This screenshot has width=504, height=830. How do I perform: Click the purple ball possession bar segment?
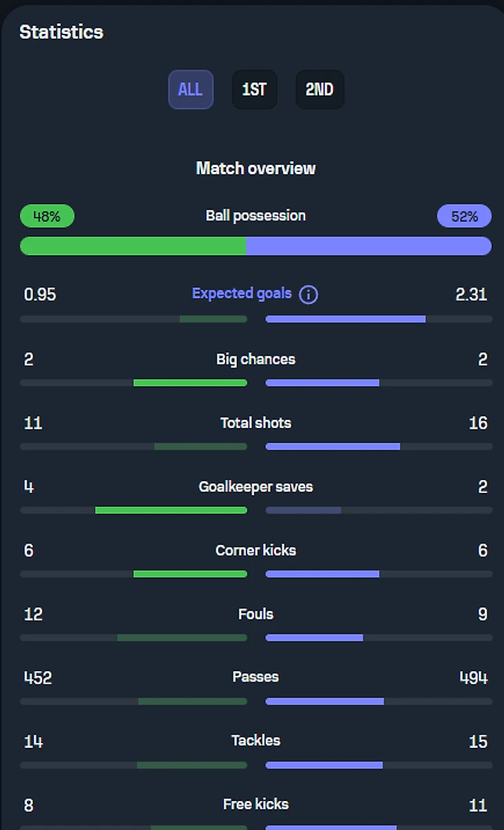[x=369, y=246]
